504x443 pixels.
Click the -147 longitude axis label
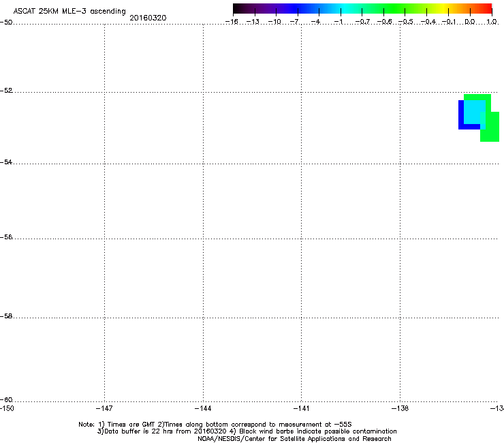[104, 408]
